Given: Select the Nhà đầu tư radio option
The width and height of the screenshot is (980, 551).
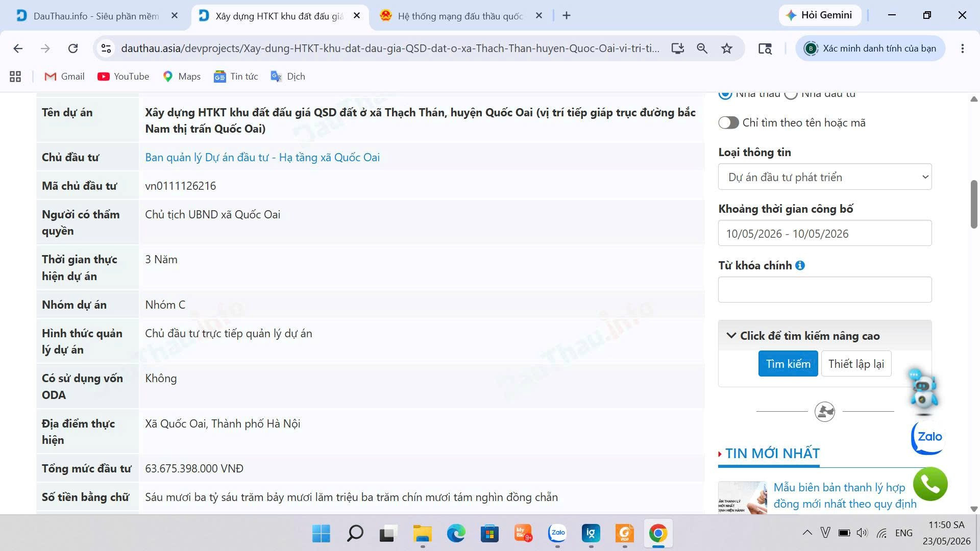Looking at the screenshot, I should (x=791, y=94).
